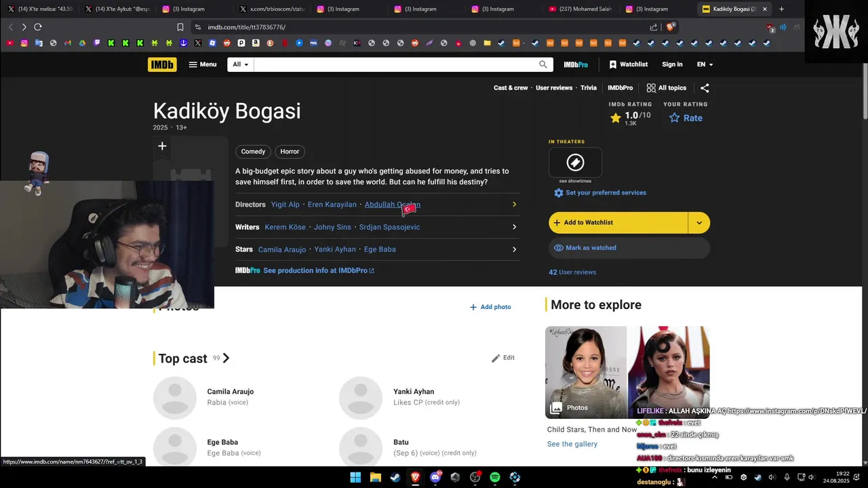Expand the Writers row chevron
868x488 pixels.
coord(514,227)
